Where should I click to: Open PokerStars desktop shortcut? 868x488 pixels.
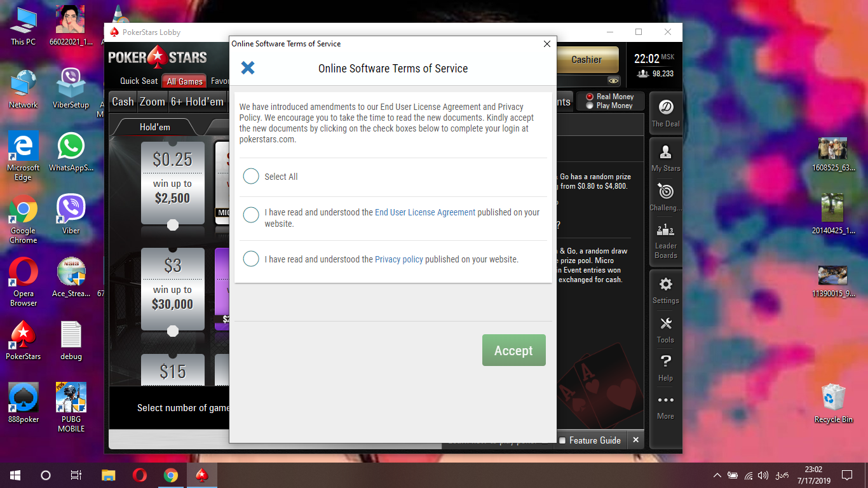pyautogui.click(x=24, y=341)
